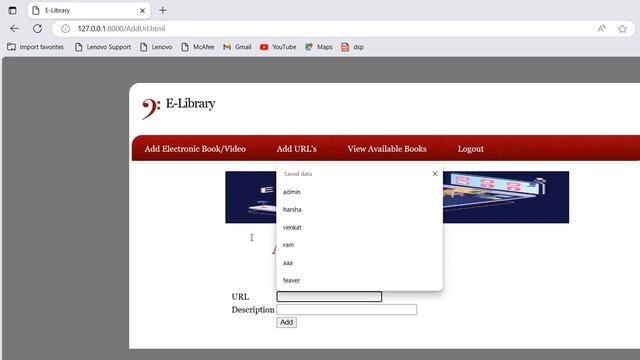This screenshot has height=360, width=640.
Task: View site information icon in address bar
Action: pos(65,29)
